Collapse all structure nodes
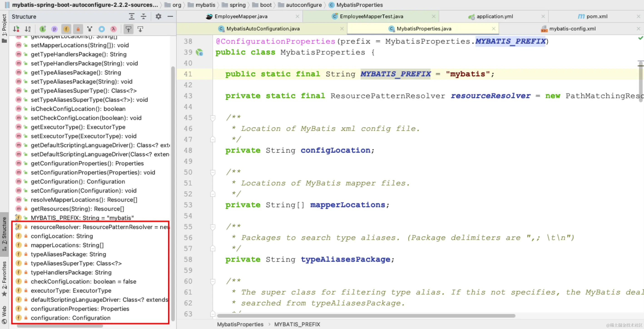The image size is (644, 329). click(144, 17)
